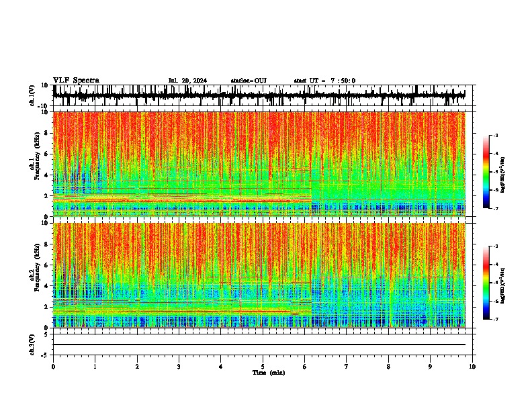The image size is (532, 411).
Task: Click the ch.2 colorbar log(PSD) label
Action: pyautogui.click(x=502, y=285)
